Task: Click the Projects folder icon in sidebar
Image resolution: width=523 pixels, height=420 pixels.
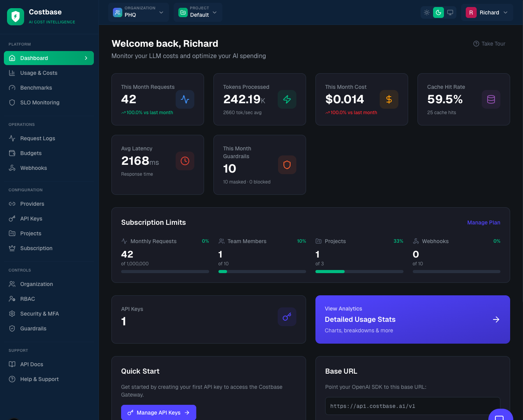Action: tap(12, 233)
